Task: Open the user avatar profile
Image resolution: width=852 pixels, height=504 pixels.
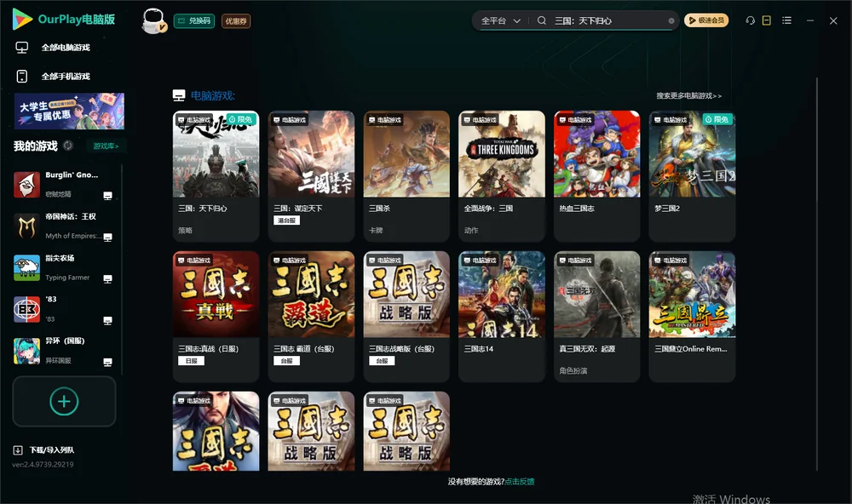Action: (x=153, y=20)
